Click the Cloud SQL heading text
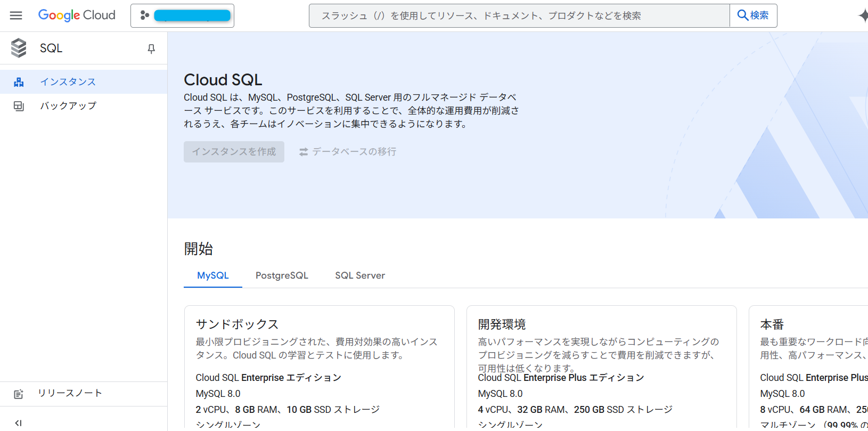This screenshot has height=431, width=868. [223, 80]
